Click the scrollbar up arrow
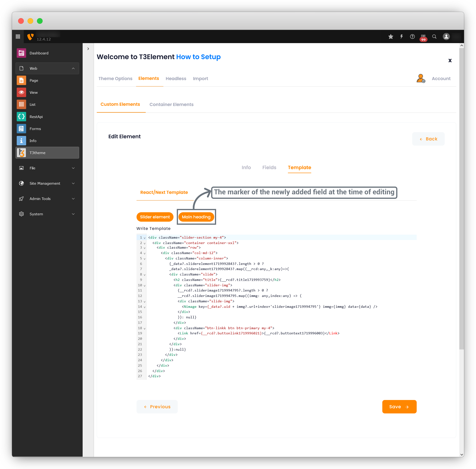 462,45
